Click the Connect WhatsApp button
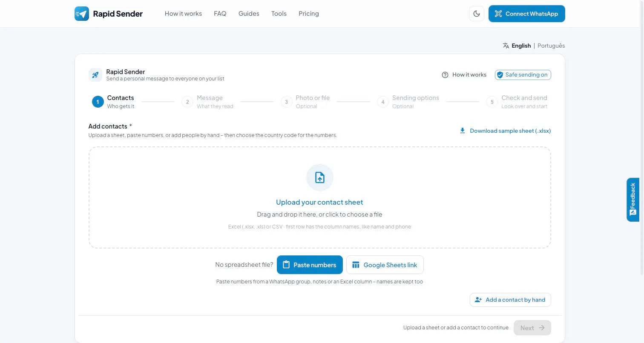This screenshot has width=644, height=343. coord(526,14)
